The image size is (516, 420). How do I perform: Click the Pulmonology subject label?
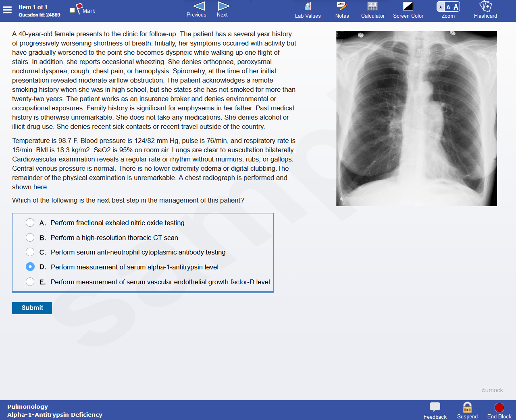point(27,407)
